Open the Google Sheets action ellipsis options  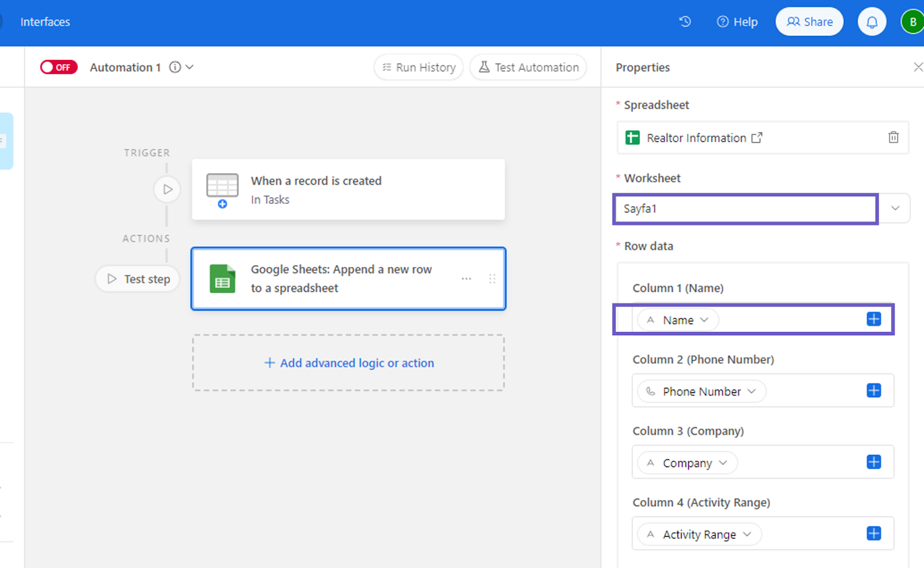466,278
